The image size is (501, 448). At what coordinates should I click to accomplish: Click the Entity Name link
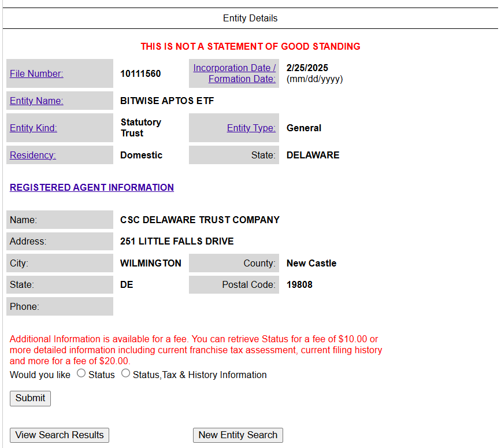click(36, 101)
